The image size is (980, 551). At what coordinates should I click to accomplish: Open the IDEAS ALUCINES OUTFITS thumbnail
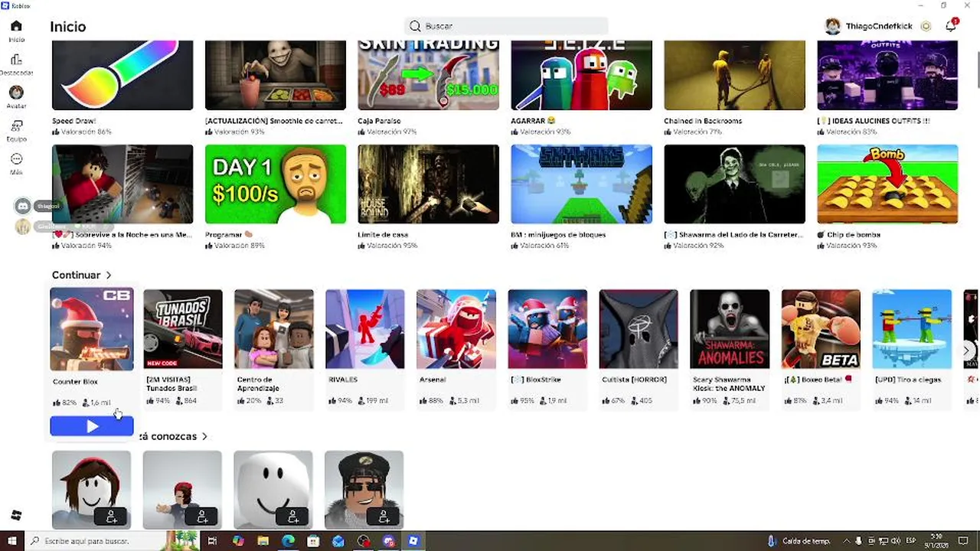[x=887, y=75]
